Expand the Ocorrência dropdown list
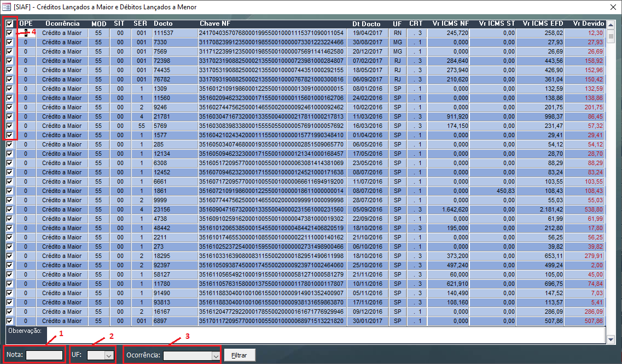The height and width of the screenshot is (364, 622). pyautogui.click(x=214, y=355)
